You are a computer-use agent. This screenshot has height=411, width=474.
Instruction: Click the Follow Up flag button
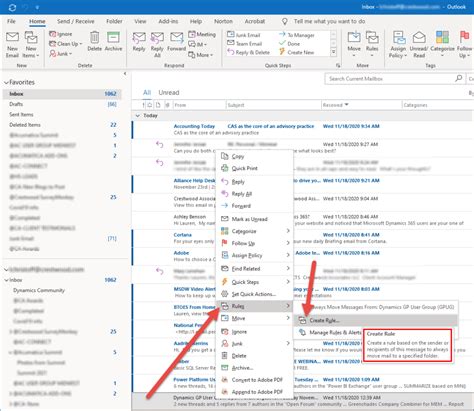pos(465,44)
